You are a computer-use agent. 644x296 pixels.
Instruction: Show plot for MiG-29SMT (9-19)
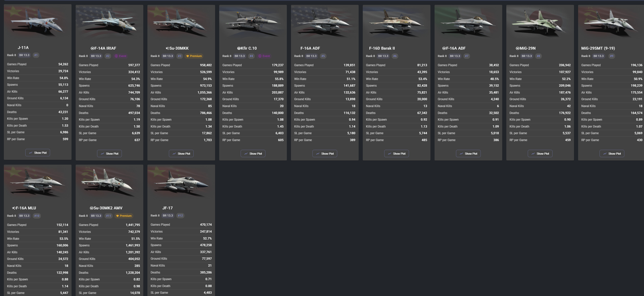(x=612, y=154)
